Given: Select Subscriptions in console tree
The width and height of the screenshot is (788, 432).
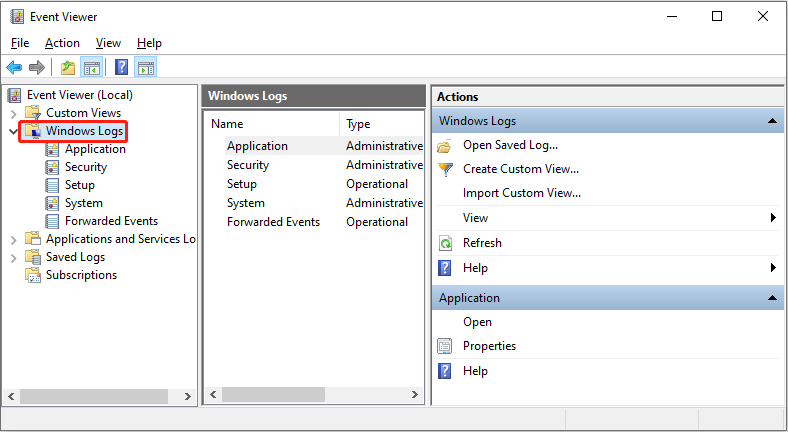Looking at the screenshot, I should pos(81,275).
